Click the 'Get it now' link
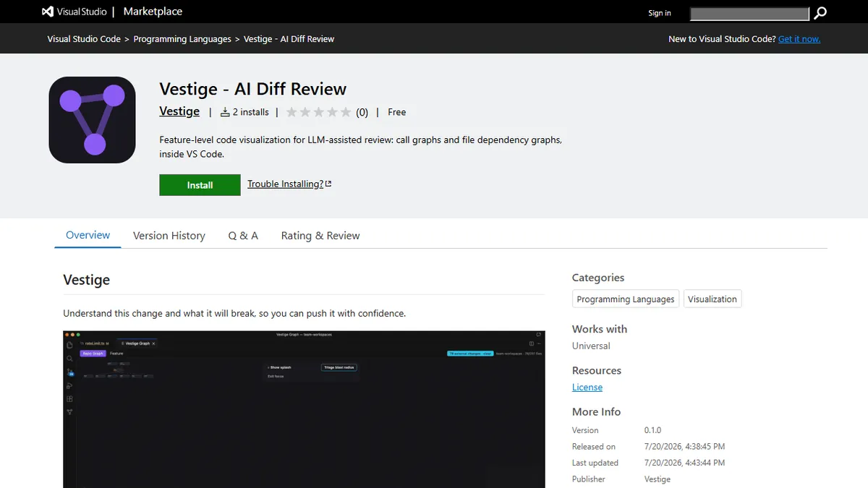Image resolution: width=868 pixels, height=488 pixels. pos(799,39)
